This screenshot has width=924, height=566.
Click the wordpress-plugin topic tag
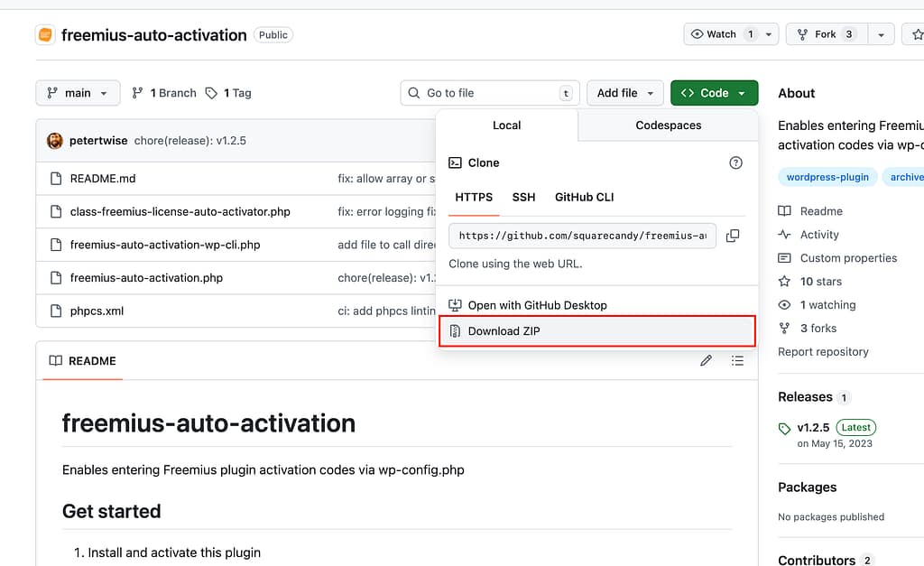pyautogui.click(x=827, y=177)
